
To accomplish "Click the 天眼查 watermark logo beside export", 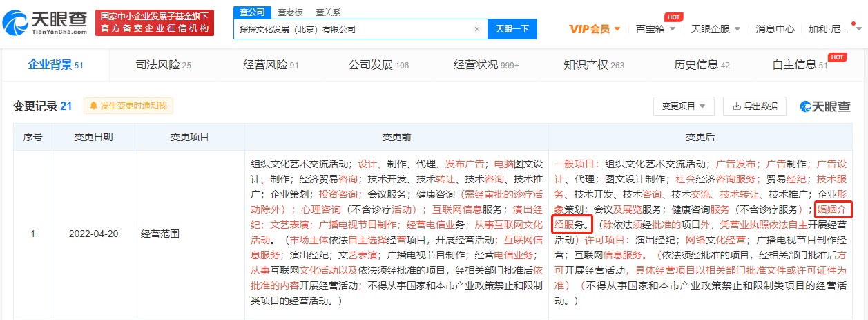I will 825,106.
